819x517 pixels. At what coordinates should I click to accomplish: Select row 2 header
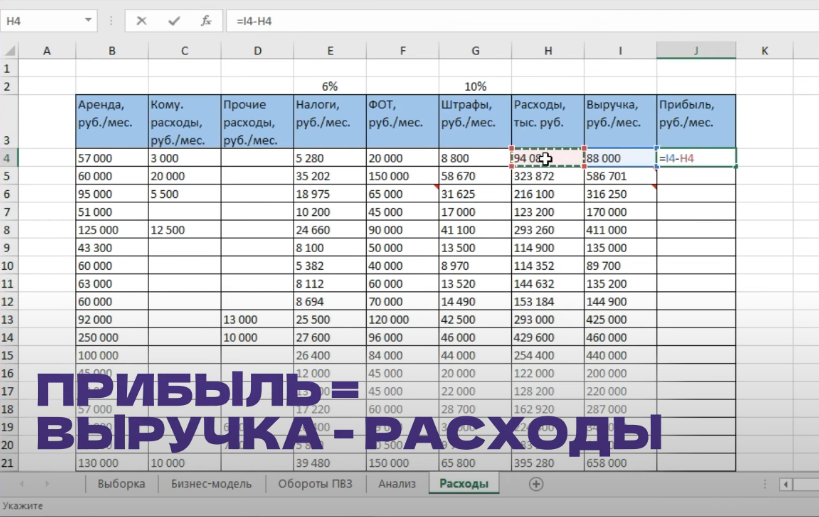7,86
